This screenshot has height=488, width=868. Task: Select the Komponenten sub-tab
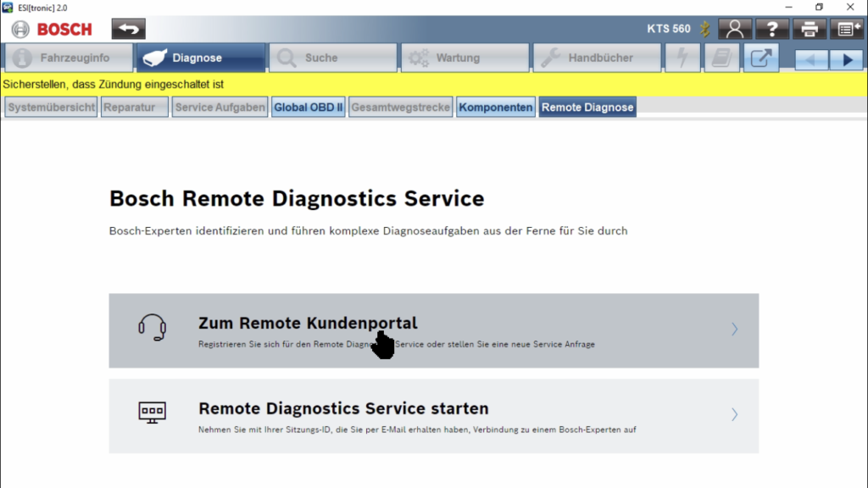pyautogui.click(x=495, y=108)
